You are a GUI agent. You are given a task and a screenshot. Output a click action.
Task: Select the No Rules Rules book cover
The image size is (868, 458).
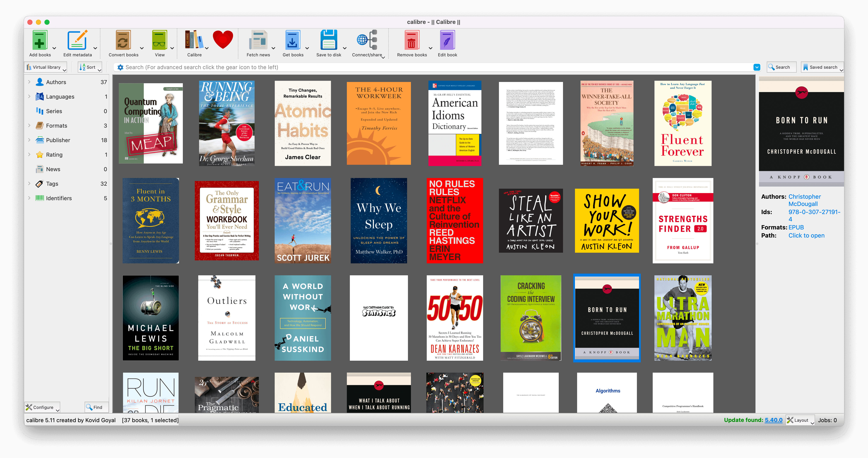point(455,221)
